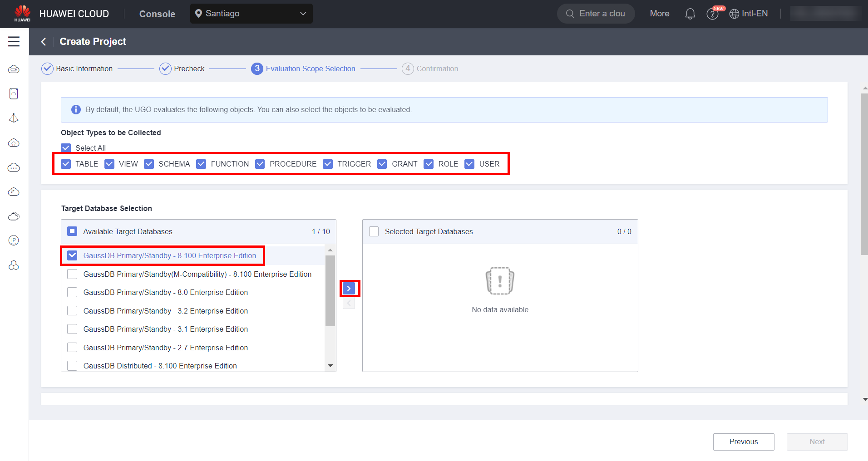The image size is (868, 461).
Task: Click the Previous button
Action: (x=743, y=441)
